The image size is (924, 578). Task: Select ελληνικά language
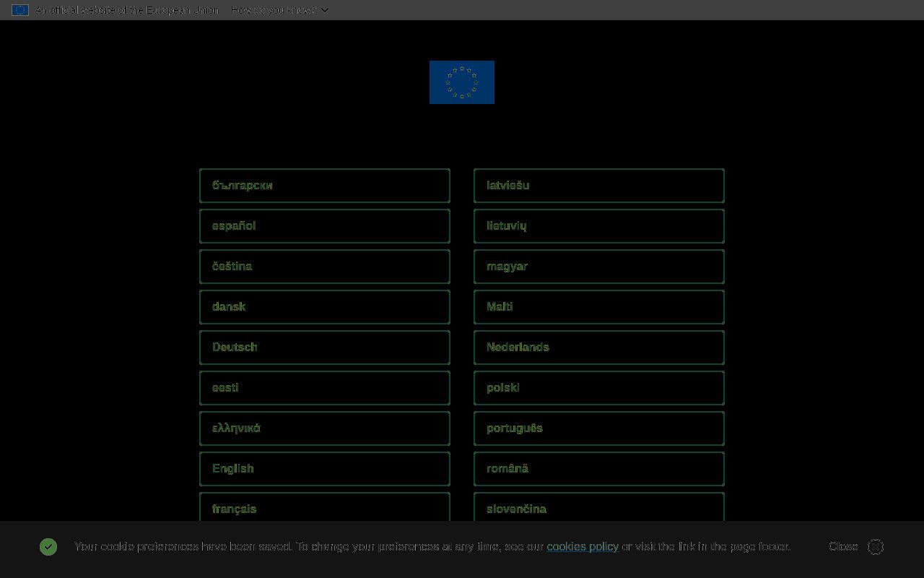point(325,428)
